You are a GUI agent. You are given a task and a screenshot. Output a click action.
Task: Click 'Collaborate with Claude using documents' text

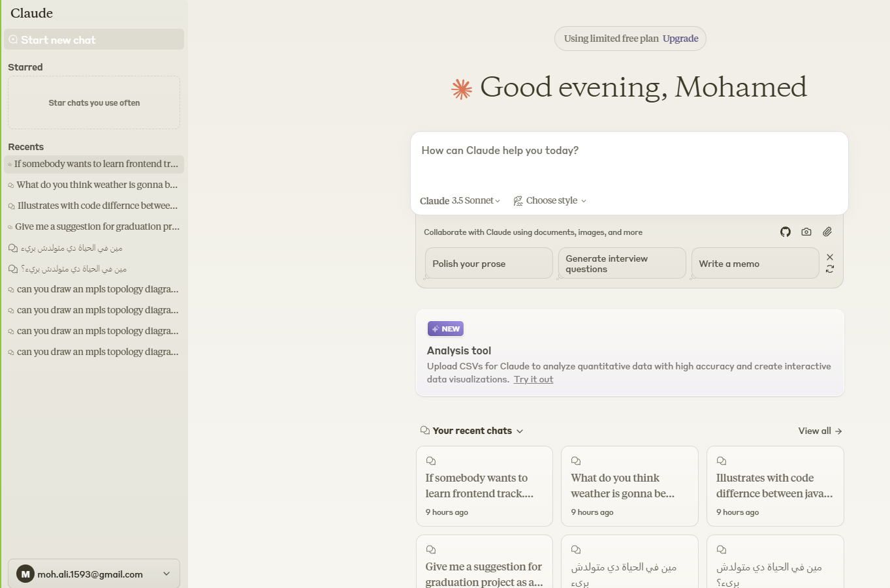click(533, 232)
